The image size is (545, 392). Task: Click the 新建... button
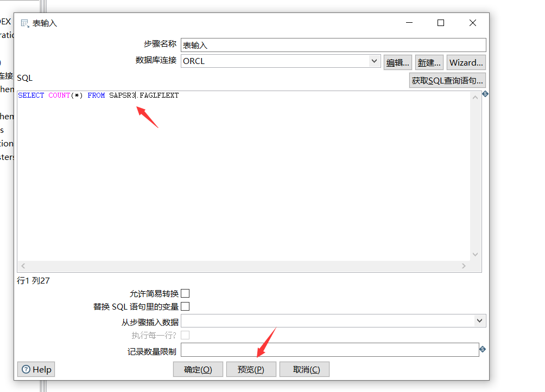[x=429, y=62]
